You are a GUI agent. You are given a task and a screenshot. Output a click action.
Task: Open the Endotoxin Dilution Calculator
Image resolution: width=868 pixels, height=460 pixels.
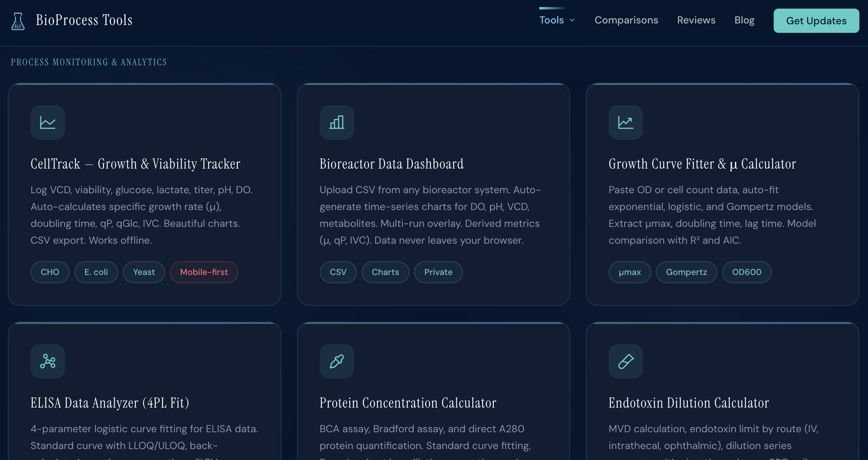pyautogui.click(x=689, y=403)
